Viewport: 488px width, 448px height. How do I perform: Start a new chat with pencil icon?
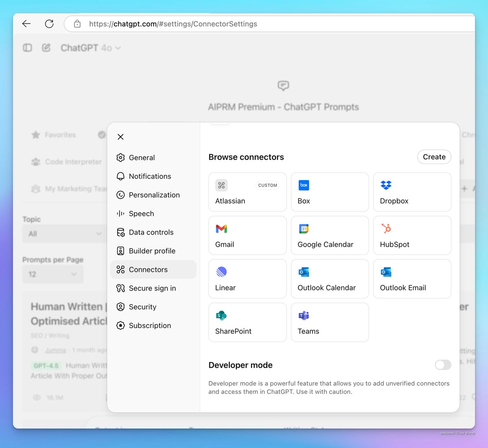point(46,48)
